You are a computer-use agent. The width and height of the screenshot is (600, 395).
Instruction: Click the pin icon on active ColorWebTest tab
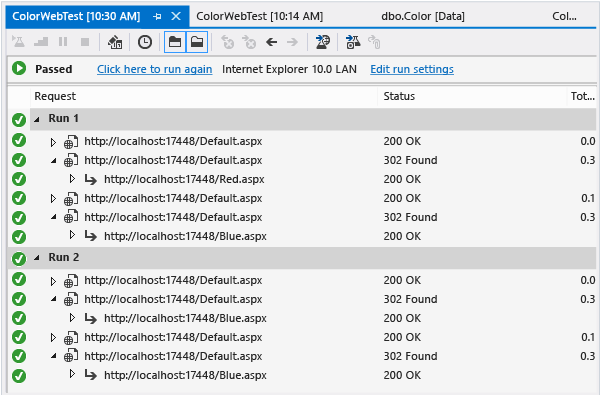click(x=157, y=16)
